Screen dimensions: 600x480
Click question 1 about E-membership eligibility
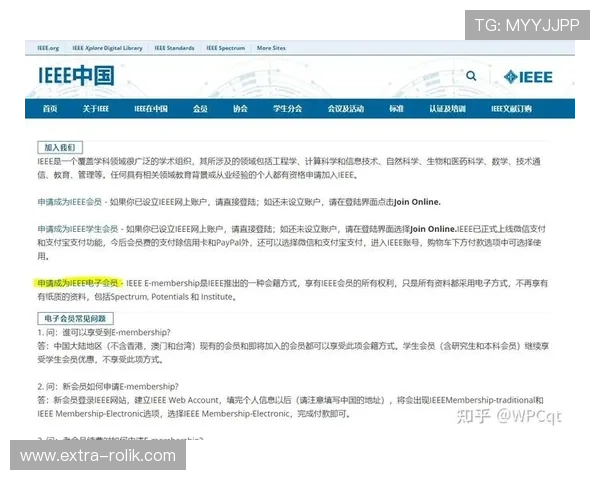(104, 332)
